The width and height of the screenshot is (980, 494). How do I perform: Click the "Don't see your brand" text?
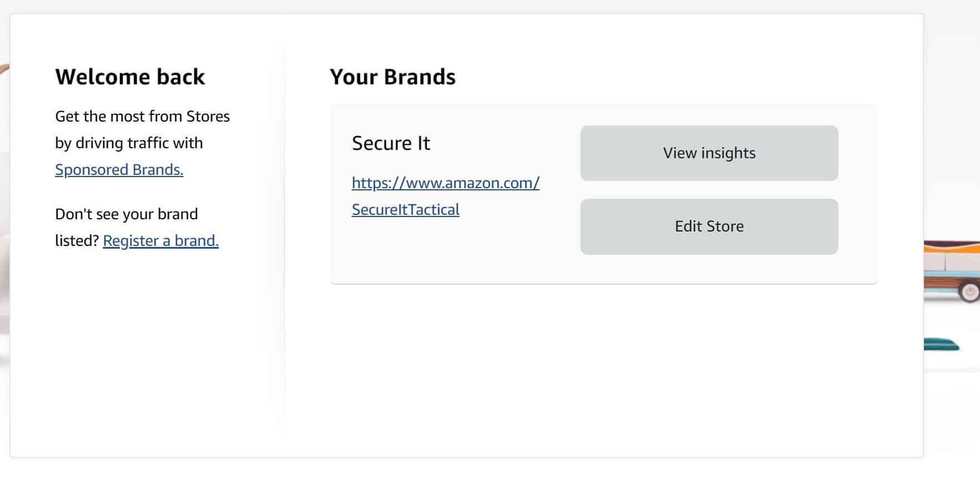coord(127,214)
